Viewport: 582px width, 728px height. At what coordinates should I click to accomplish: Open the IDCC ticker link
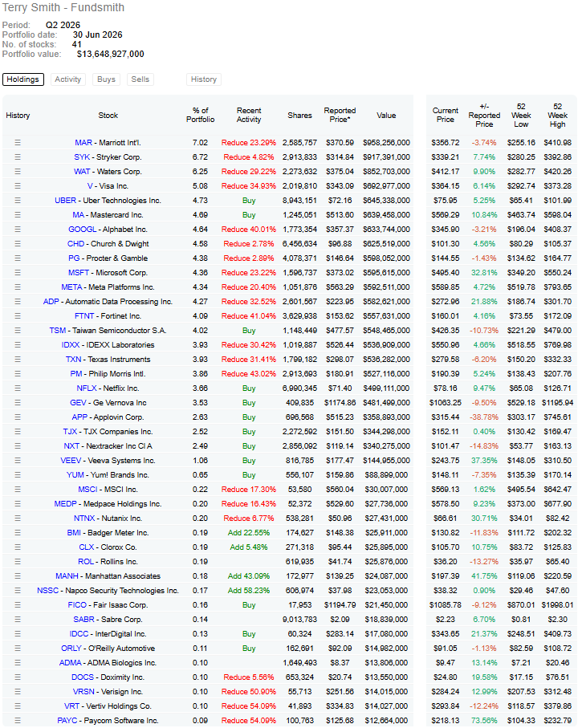[x=79, y=633]
